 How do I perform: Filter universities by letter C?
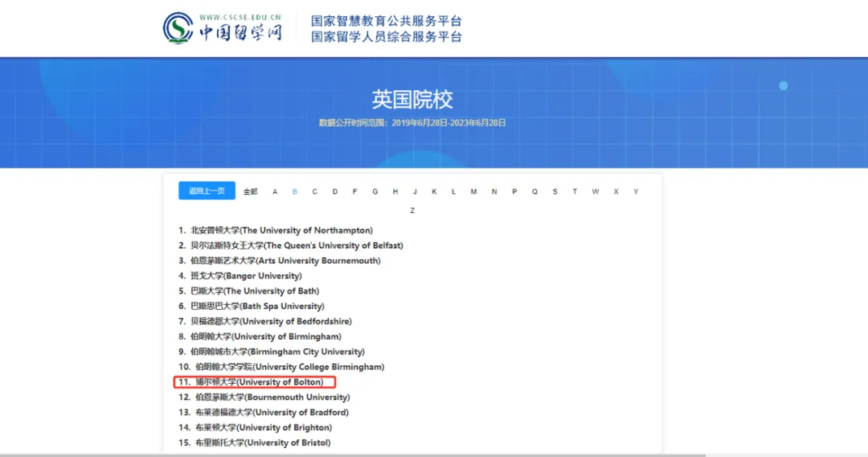(314, 191)
